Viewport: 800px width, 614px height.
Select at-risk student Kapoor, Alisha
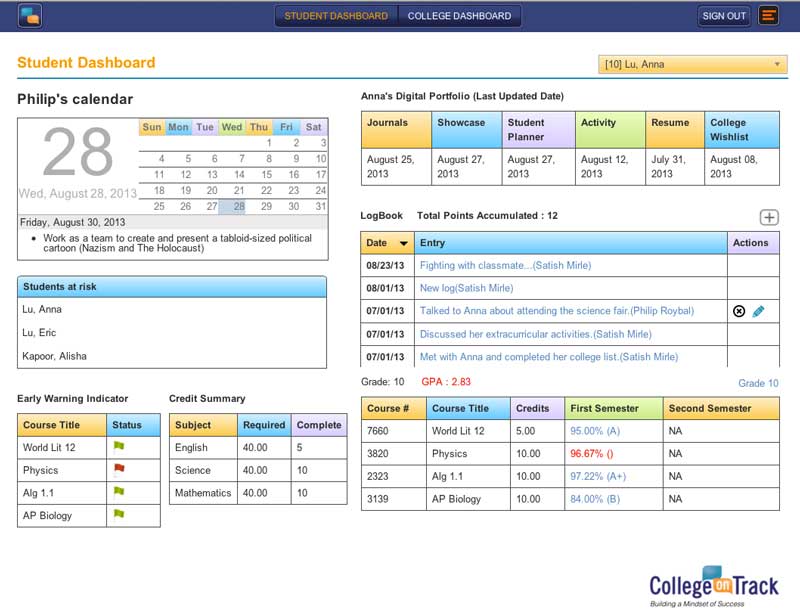pos(54,356)
